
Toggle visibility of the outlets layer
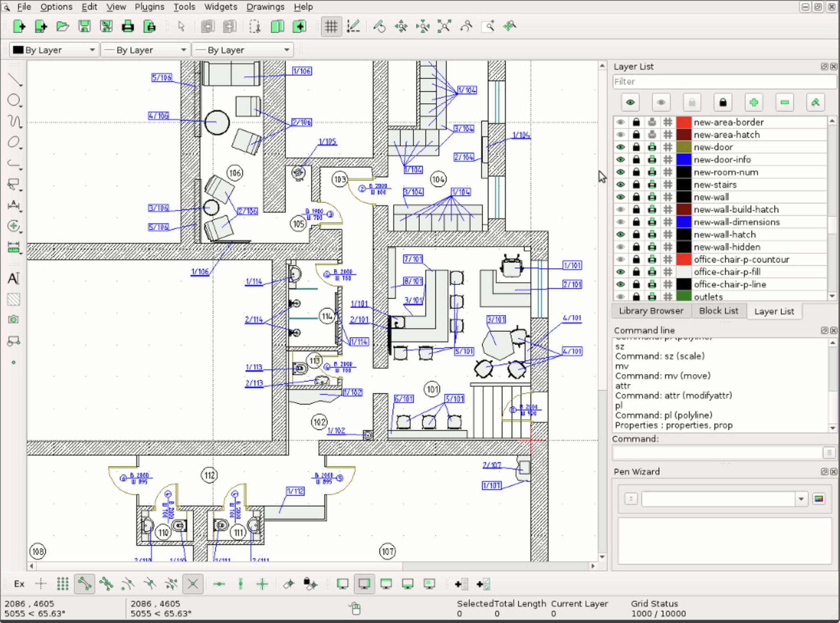click(x=620, y=296)
